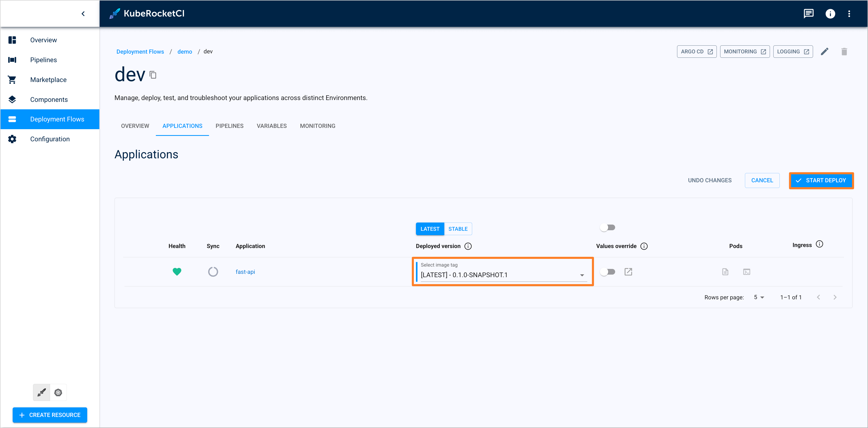Screen dimensions: 868x428
Task: Expand rows per page selector showing 5
Action: (x=759, y=298)
